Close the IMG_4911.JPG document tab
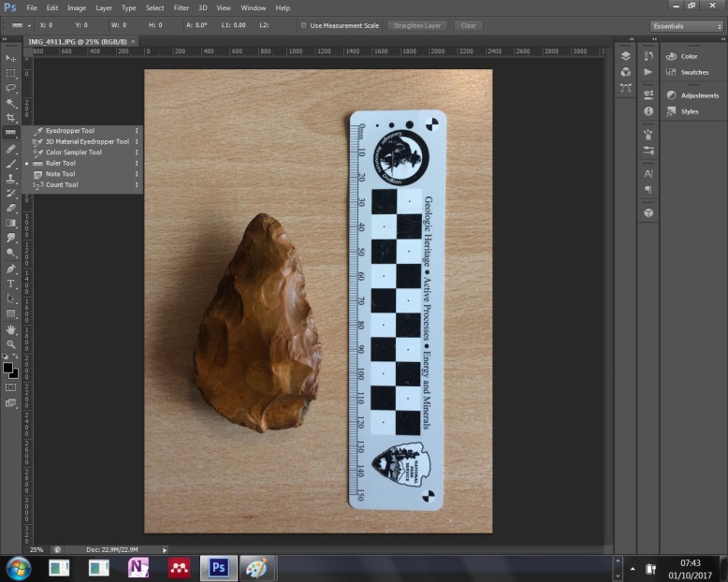 (x=133, y=42)
